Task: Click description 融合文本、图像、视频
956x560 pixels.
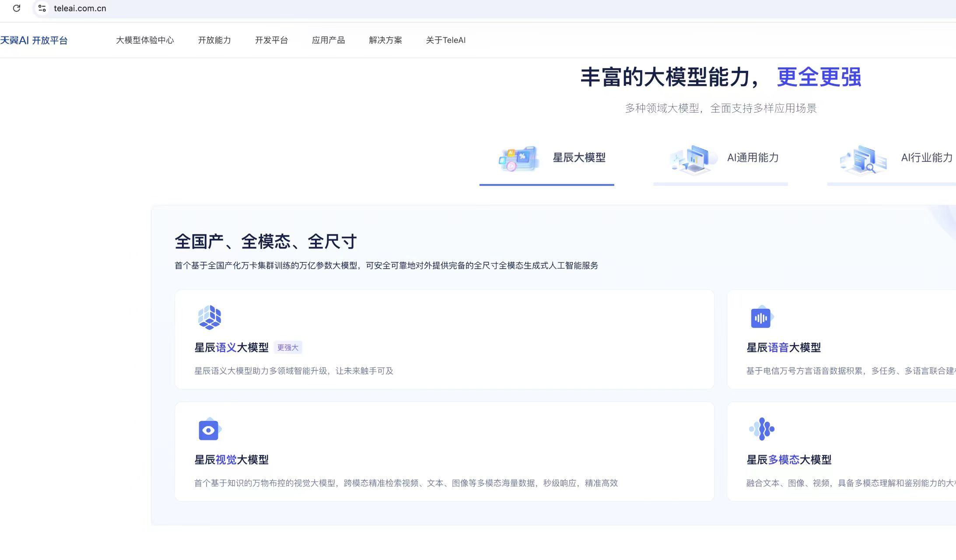Action: point(851,483)
